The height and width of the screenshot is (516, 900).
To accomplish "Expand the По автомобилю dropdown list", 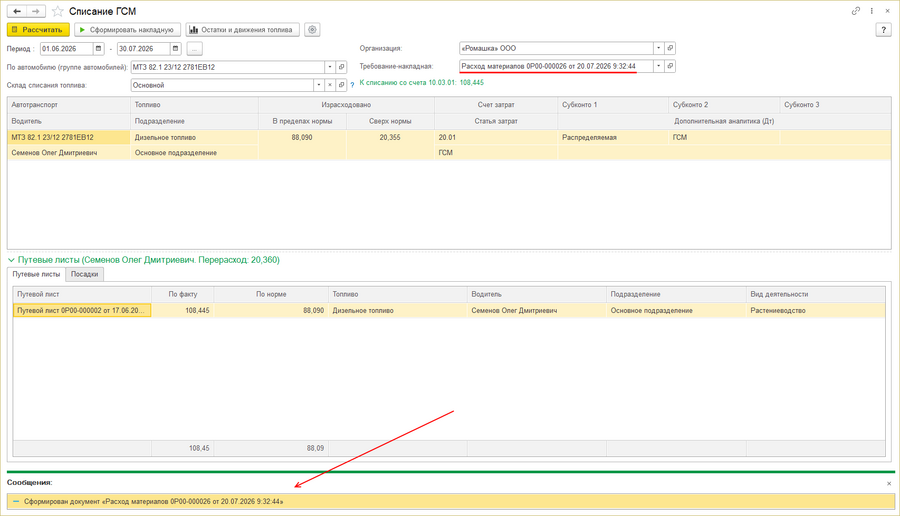I will click(x=330, y=67).
